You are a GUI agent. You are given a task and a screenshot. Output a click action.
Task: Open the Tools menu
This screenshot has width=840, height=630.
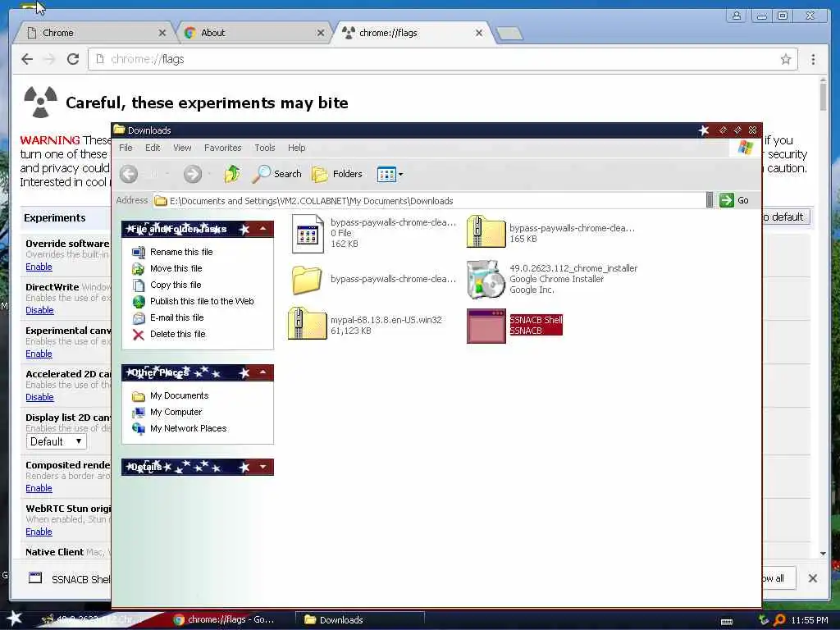click(x=265, y=148)
